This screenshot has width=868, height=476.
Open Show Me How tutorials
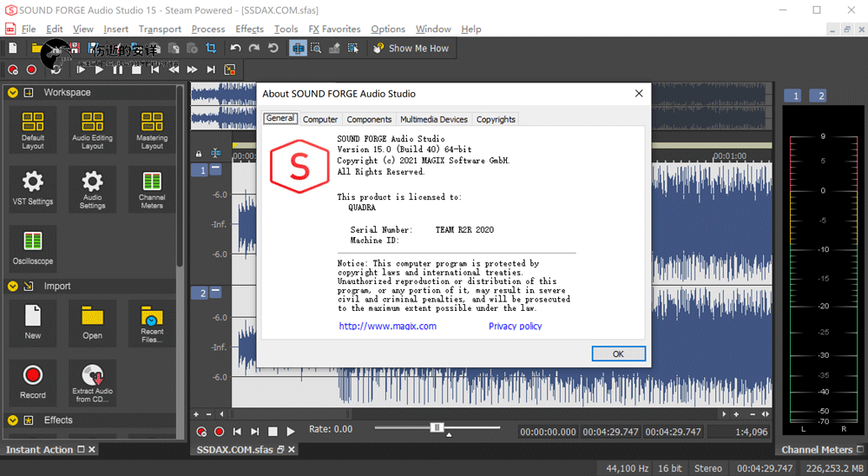411,49
